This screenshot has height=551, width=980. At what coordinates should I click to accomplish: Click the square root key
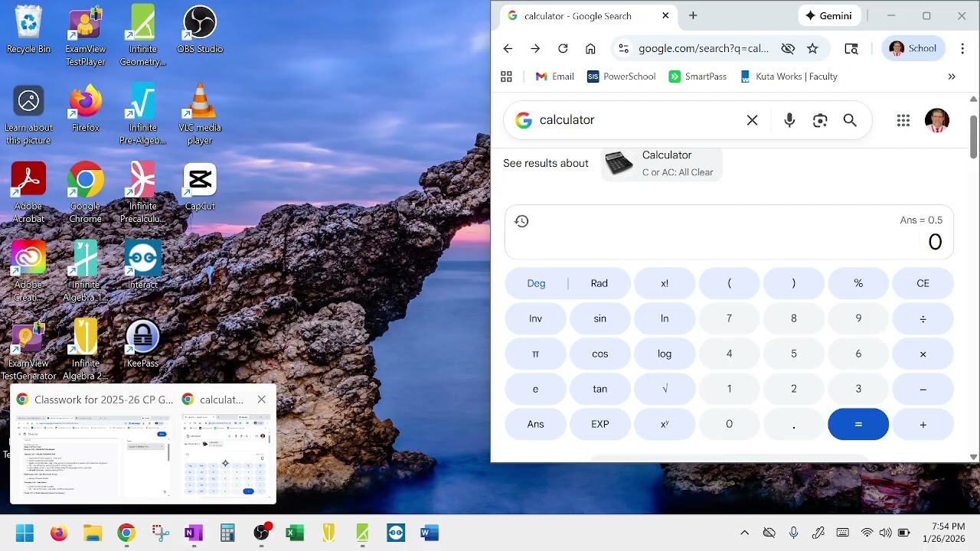665,389
